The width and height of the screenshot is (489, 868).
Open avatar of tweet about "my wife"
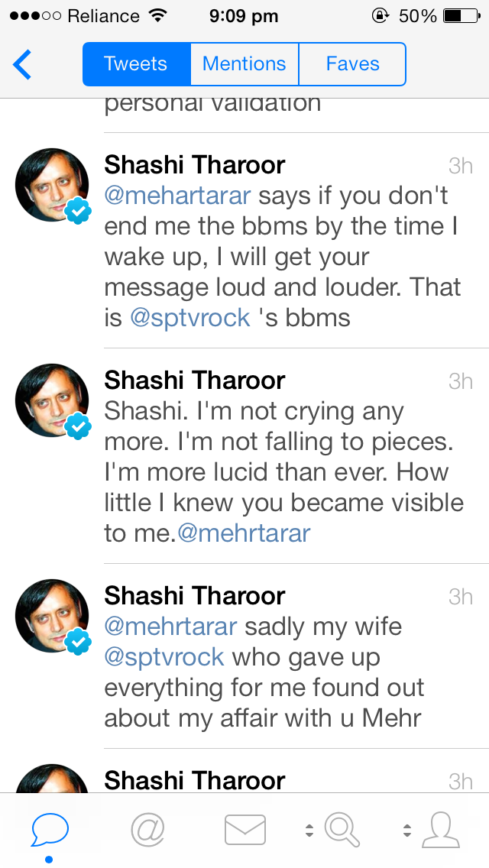(52, 617)
